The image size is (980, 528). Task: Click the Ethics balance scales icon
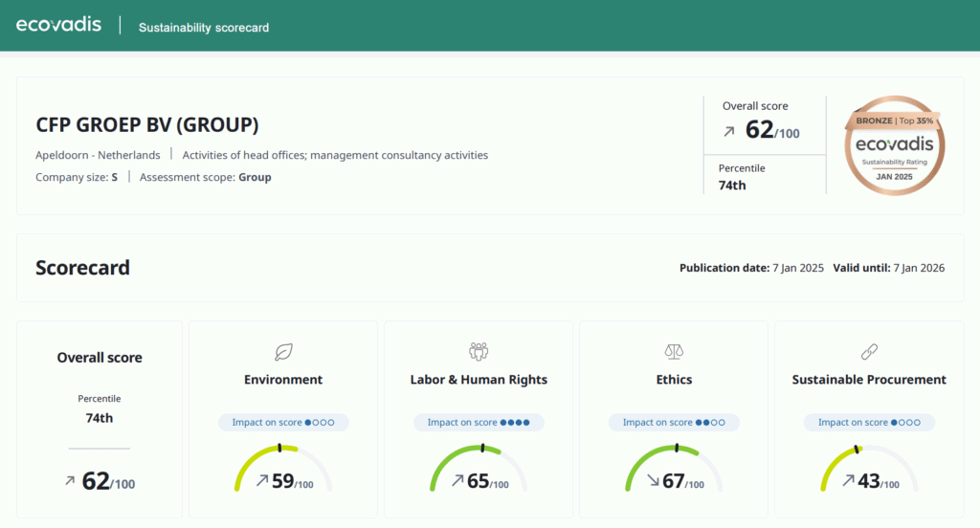click(674, 352)
